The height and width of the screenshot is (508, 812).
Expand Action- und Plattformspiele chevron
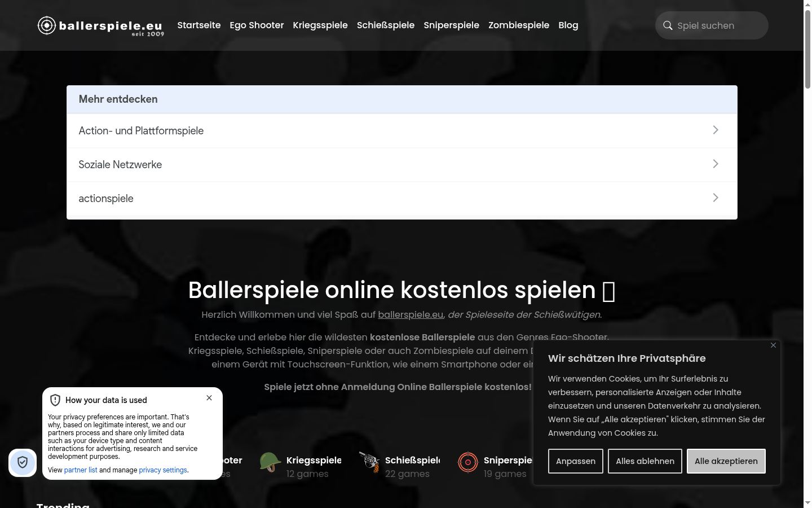pos(716,130)
